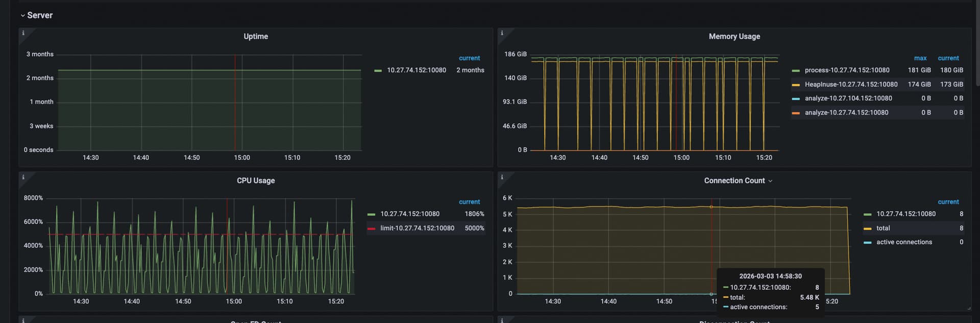The image size is (980, 323).
Task: Sort Memory Usage legend by max column
Action: click(920, 58)
